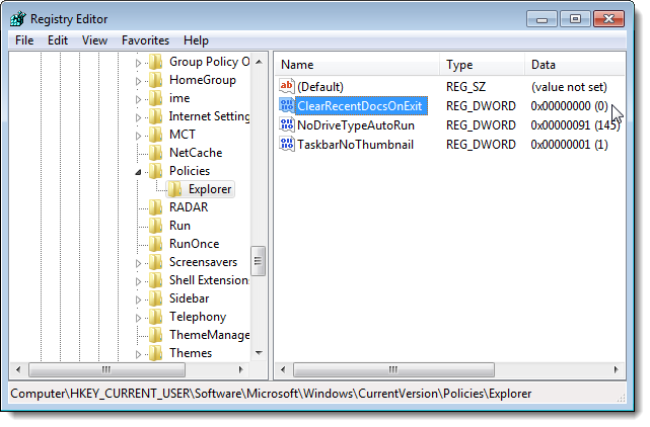Click the status bar registry path
This screenshot has height=427, width=650.
271,393
